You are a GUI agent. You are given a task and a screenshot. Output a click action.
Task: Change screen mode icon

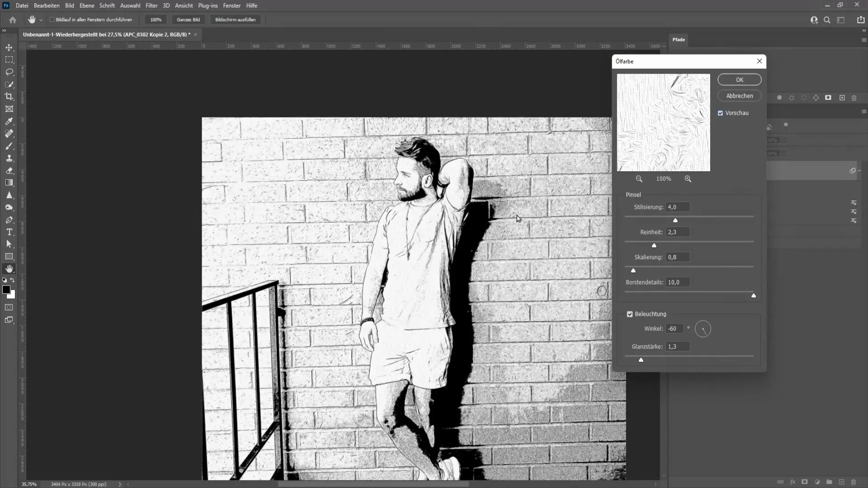pos(9,320)
